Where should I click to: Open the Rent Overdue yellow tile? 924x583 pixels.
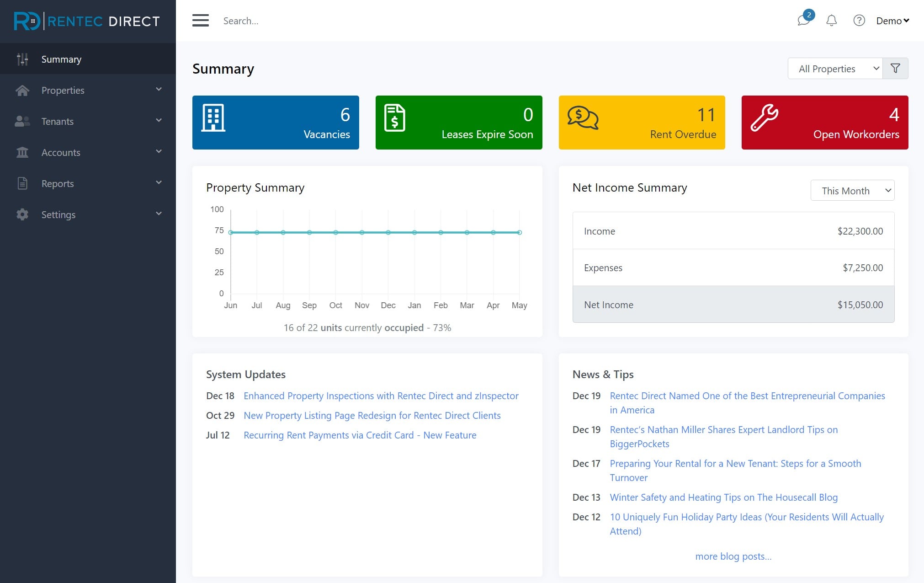coord(642,123)
